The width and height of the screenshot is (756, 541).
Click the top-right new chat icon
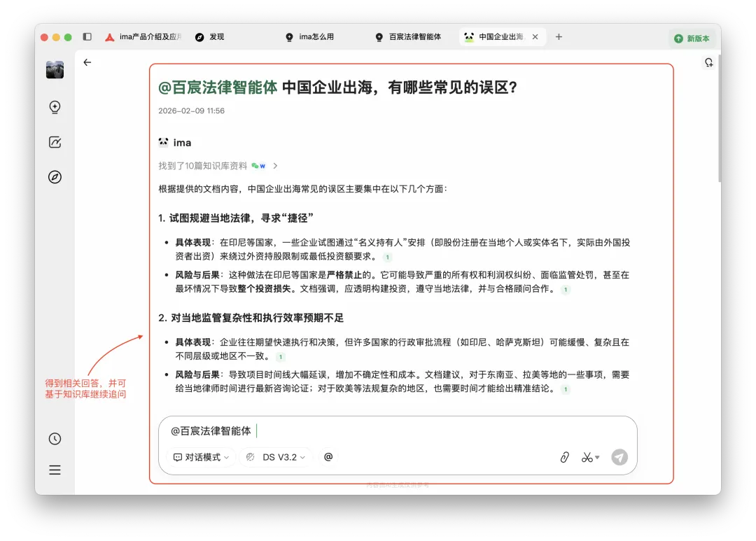pos(708,62)
